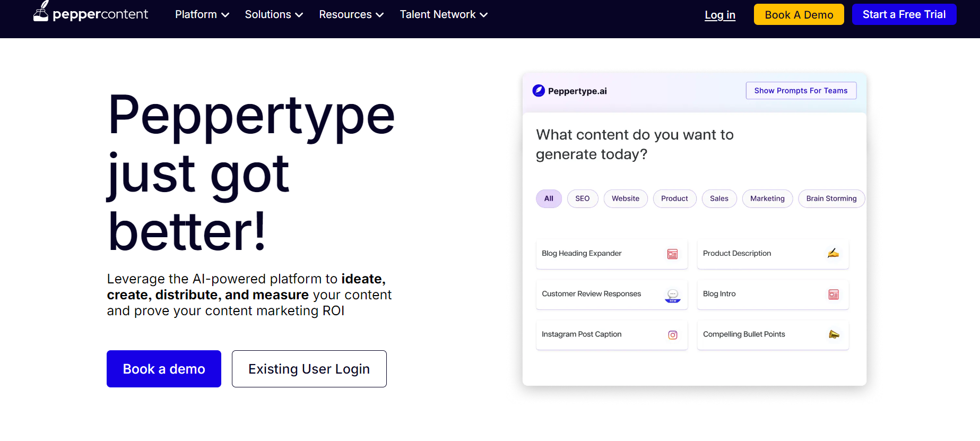
Task: Click the Blog Intro newspaper icon
Action: coord(833,295)
